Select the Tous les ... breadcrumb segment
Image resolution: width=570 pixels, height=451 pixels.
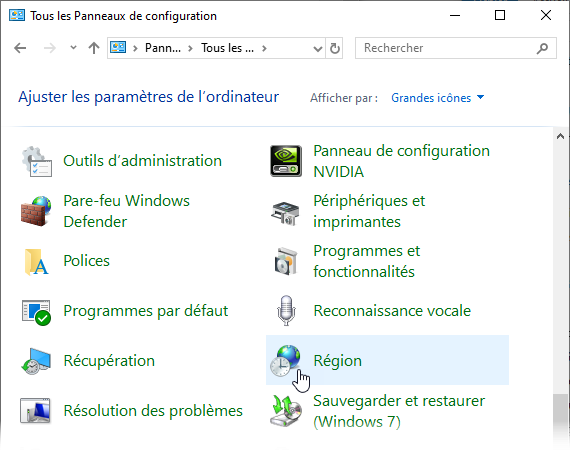click(x=228, y=48)
